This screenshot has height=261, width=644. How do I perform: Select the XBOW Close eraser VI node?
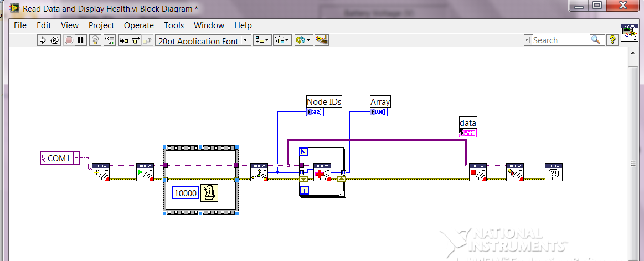pyautogui.click(x=515, y=172)
